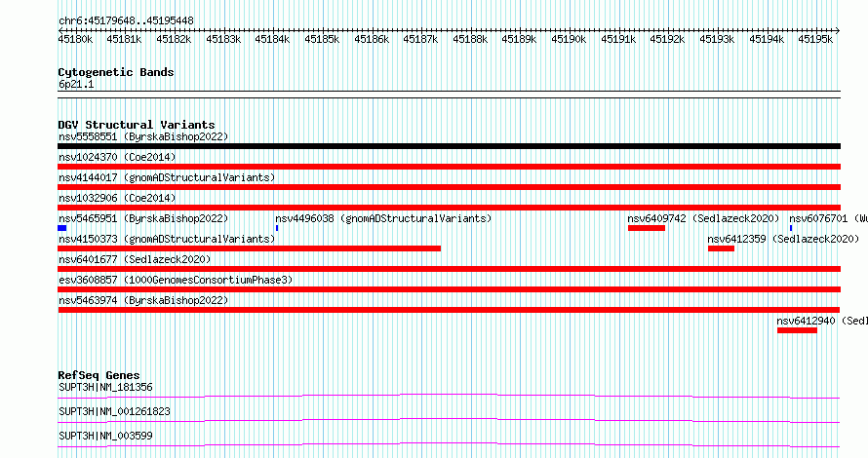
Task: Click the Cytogenetic Bands track title
Action: click(x=116, y=72)
